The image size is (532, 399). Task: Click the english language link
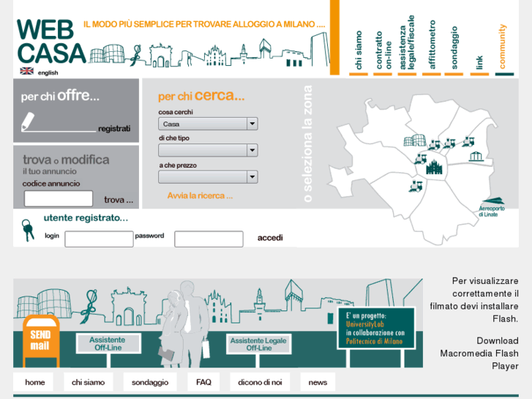coord(48,72)
